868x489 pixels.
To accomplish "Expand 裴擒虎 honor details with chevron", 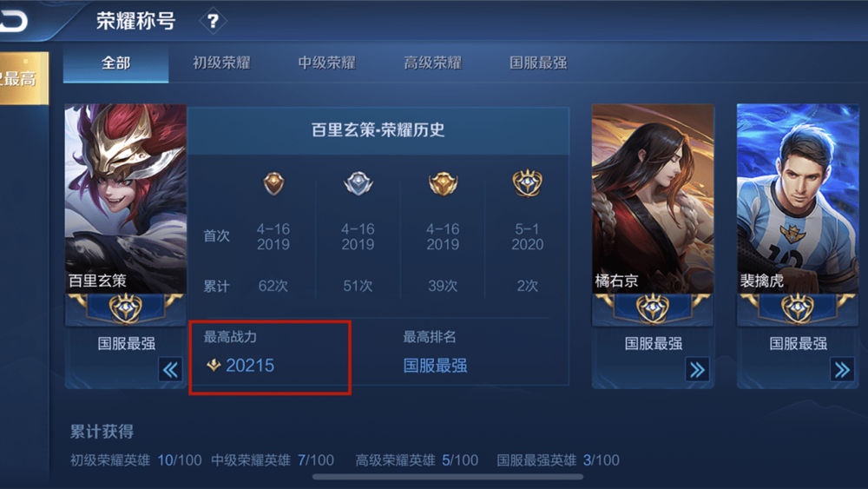I will pyautogui.click(x=842, y=369).
